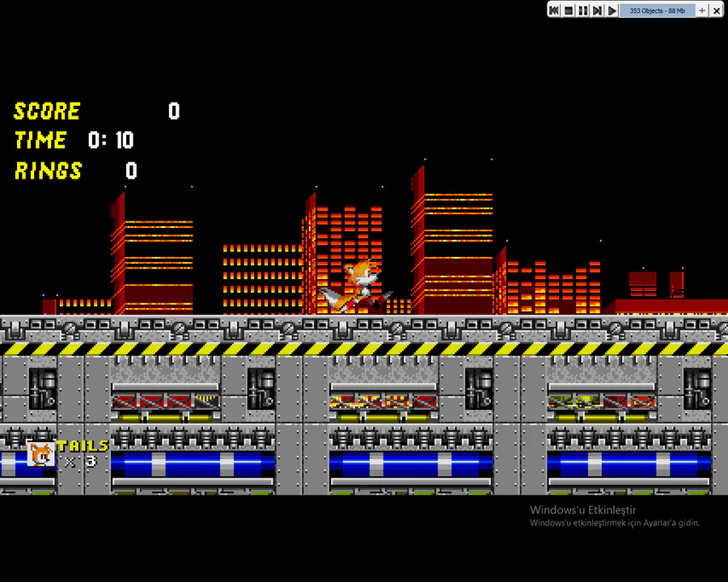Click the TIME 0:10 counter

74,140
